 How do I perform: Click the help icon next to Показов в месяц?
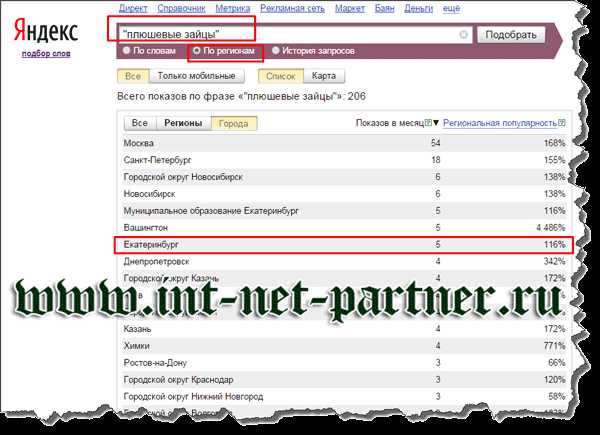428,123
